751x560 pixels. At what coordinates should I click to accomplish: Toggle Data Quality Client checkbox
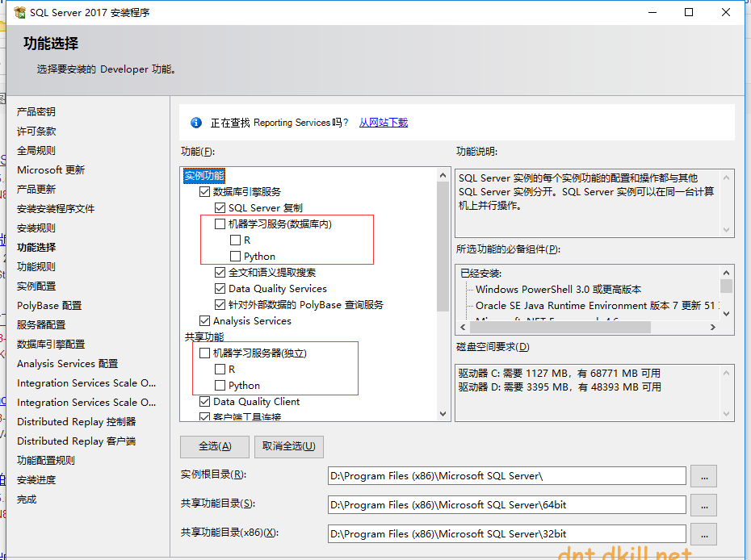(204, 402)
